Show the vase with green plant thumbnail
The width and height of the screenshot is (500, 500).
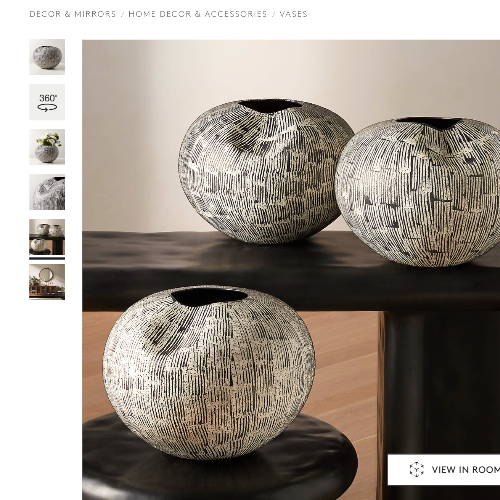click(47, 147)
